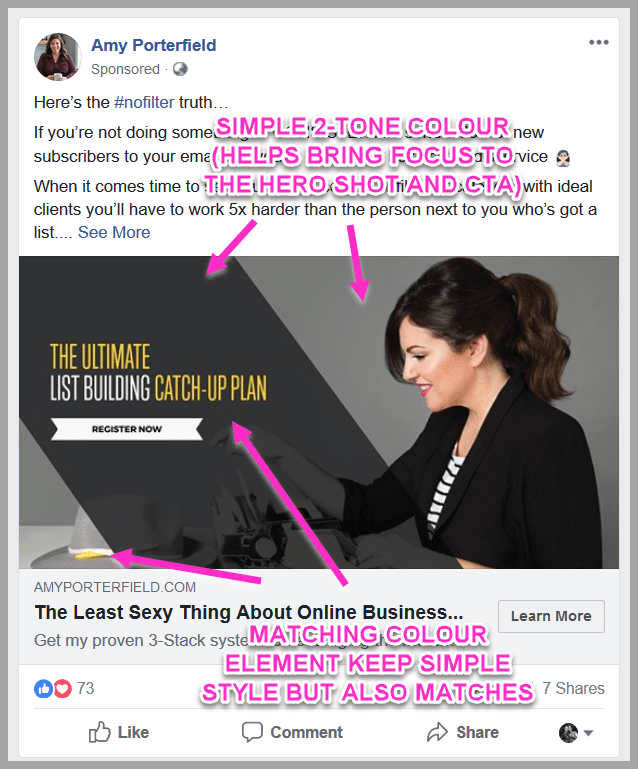Click the Comment speech bubble icon
This screenshot has width=638, height=769.
click(x=252, y=732)
